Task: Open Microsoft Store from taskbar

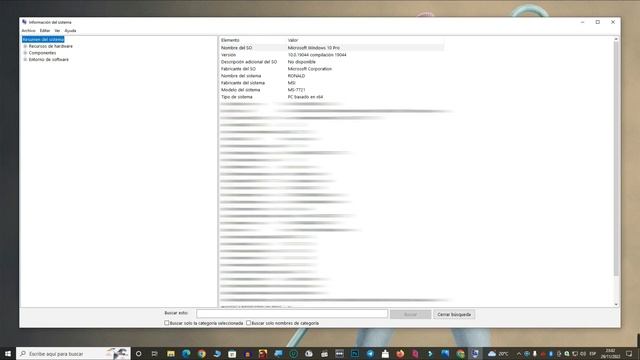Action: pyautogui.click(x=232, y=353)
